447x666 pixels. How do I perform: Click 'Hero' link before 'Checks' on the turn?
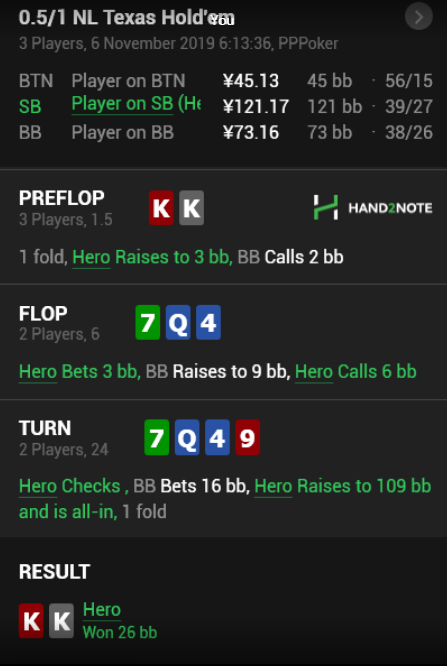point(38,486)
